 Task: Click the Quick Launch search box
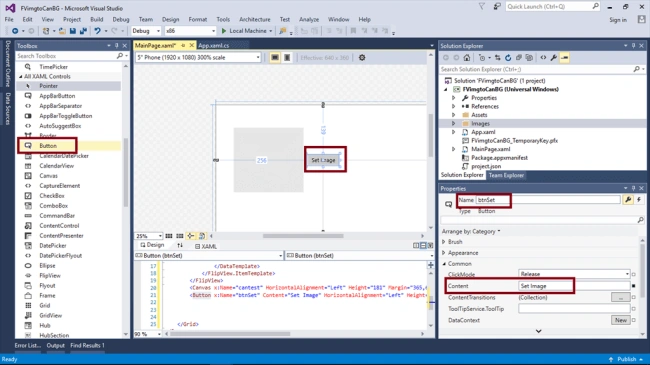[x=553, y=7]
